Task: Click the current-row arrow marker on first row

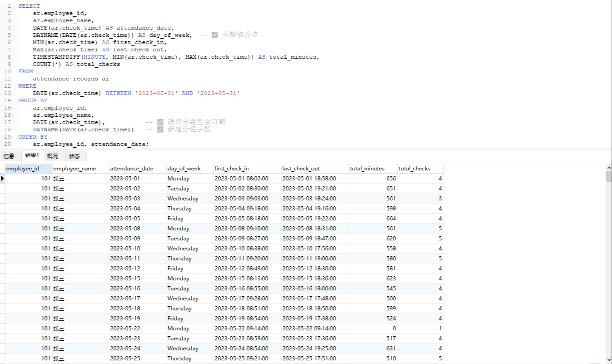Action: tap(2, 178)
